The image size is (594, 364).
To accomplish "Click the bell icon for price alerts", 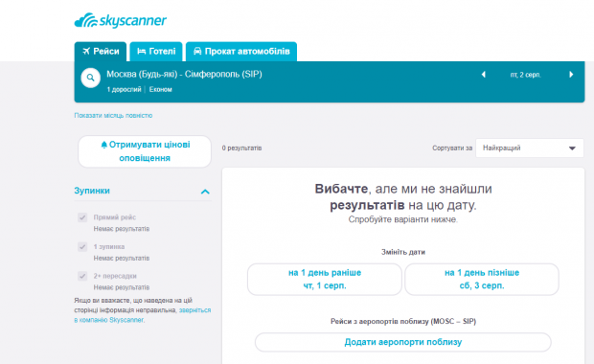I will click(103, 145).
